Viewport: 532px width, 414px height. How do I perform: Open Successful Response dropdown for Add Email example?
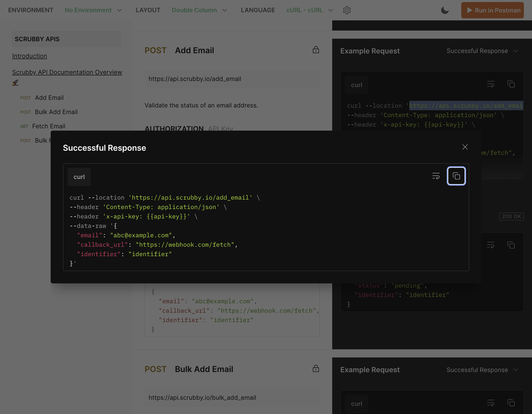click(x=482, y=51)
